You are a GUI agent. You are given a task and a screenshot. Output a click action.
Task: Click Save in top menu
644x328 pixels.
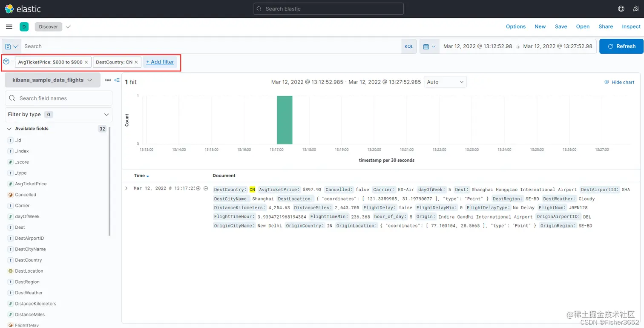[561, 26]
